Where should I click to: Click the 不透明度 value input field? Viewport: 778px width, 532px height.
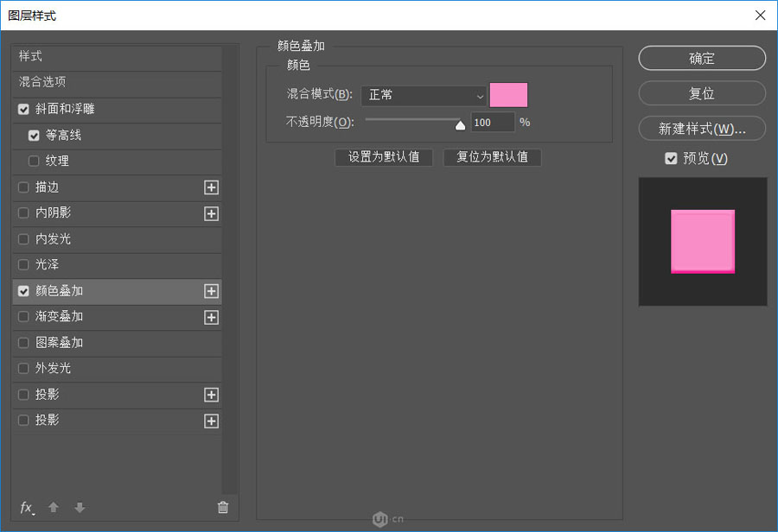[492, 122]
